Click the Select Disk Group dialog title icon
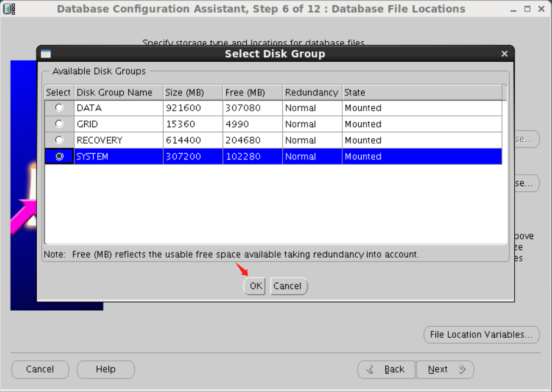 pos(46,54)
